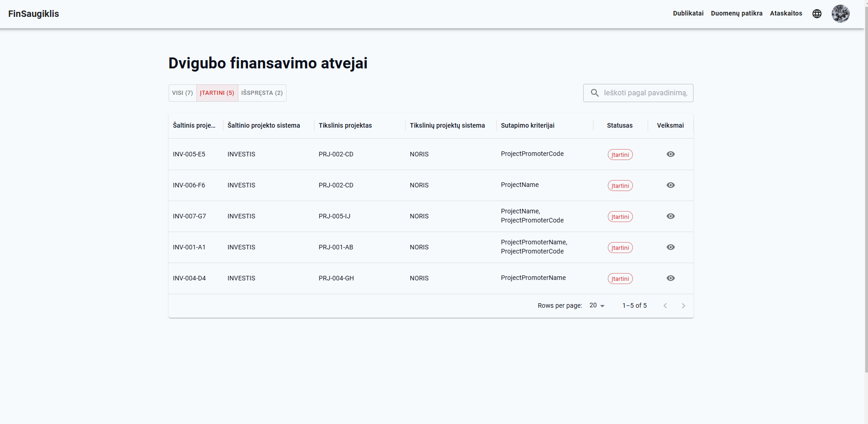868x424 pixels.
Task: Click the search magnifier icon
Action: pyautogui.click(x=595, y=93)
